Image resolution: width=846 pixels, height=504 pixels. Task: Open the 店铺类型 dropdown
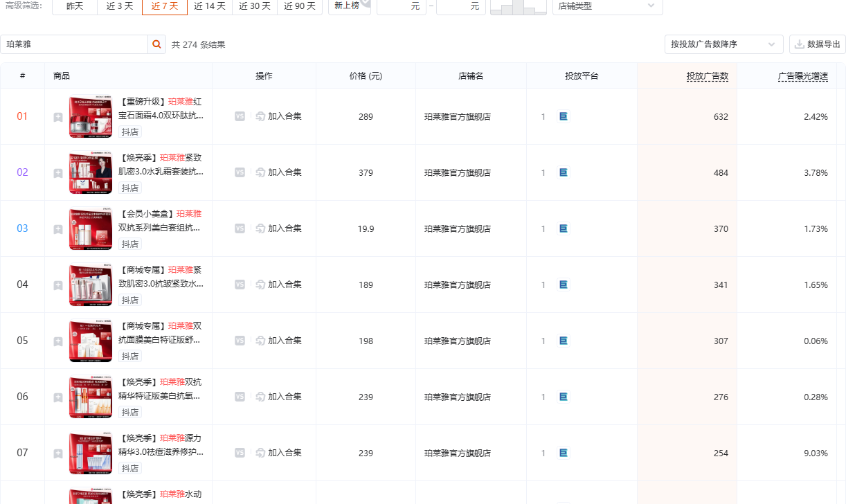pos(607,6)
